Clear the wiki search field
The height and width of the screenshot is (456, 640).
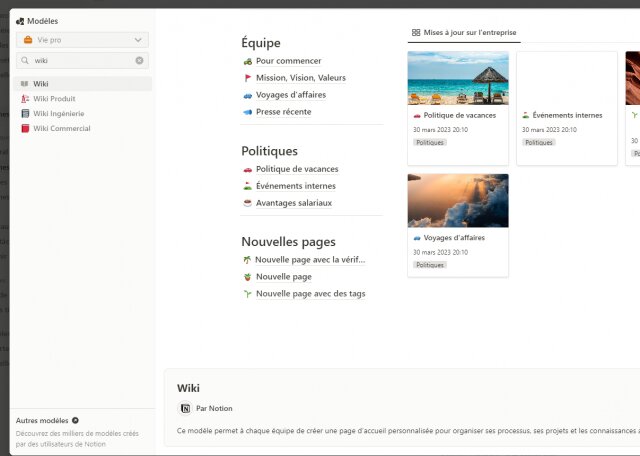[x=139, y=60]
